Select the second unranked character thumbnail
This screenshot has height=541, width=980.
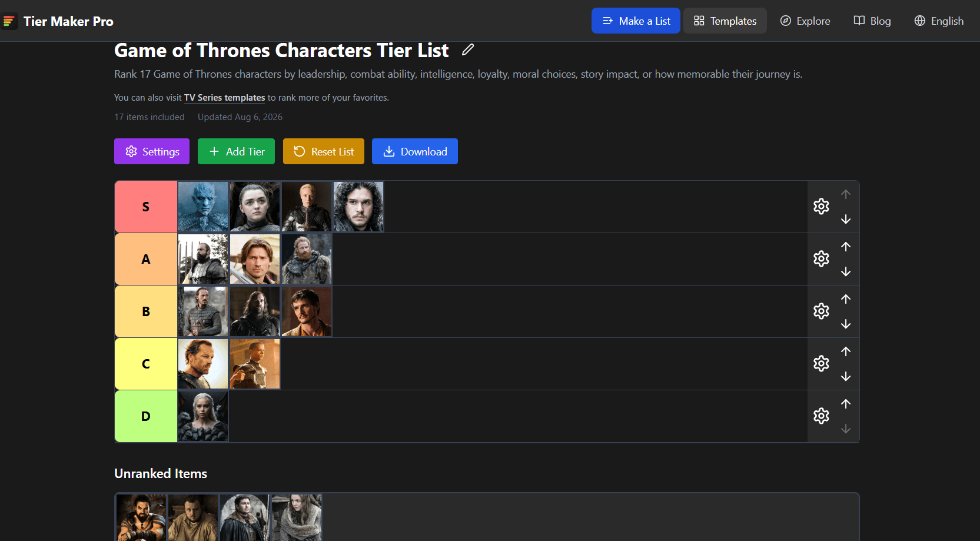[x=193, y=517]
